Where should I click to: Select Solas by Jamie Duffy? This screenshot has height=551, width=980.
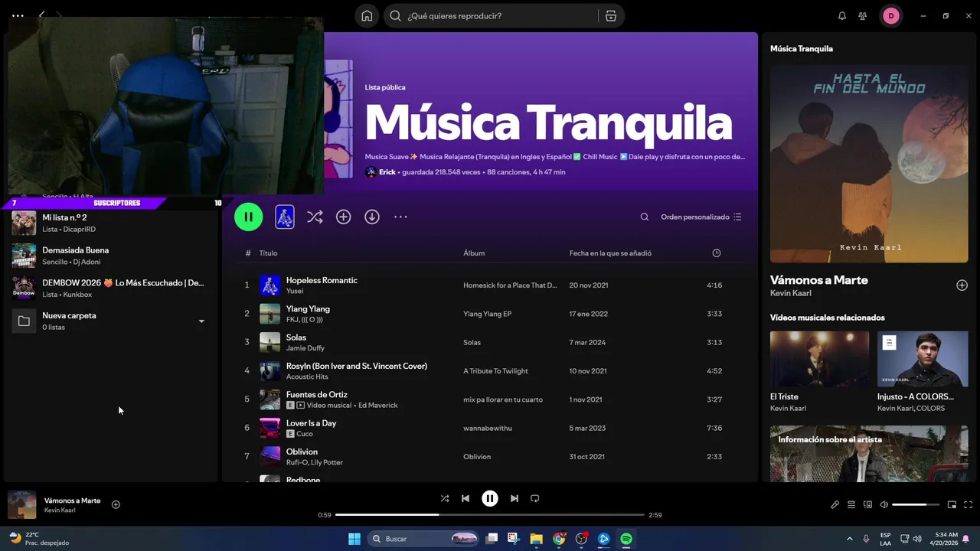pyautogui.click(x=490, y=342)
